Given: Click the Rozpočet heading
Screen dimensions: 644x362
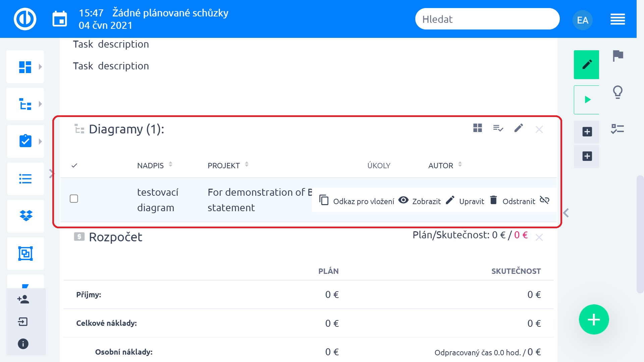Looking at the screenshot, I should coord(115,237).
